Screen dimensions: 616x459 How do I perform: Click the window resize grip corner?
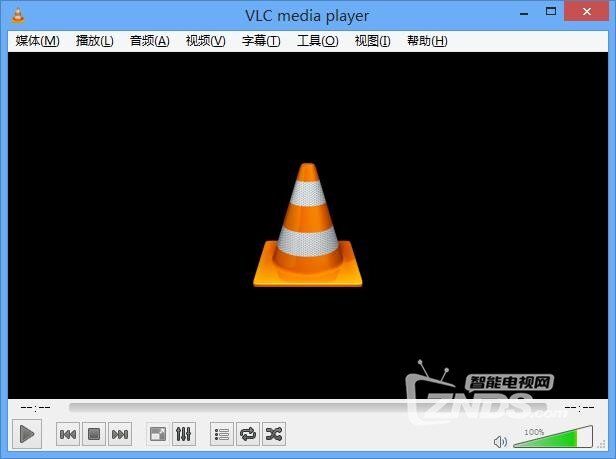click(x=601, y=444)
